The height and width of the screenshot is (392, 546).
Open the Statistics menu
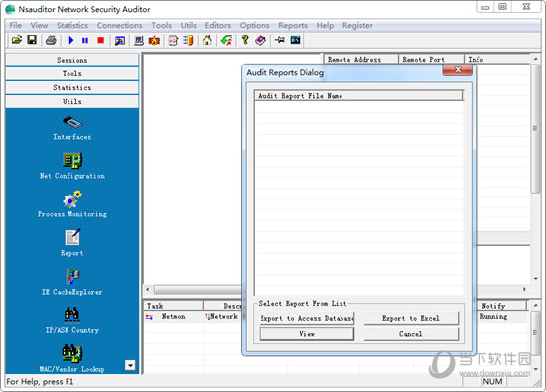click(72, 26)
